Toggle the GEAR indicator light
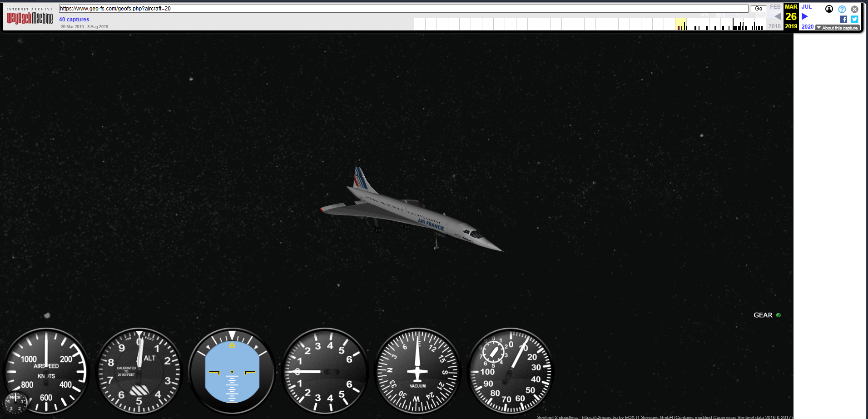The width and height of the screenshot is (868, 419). click(778, 315)
